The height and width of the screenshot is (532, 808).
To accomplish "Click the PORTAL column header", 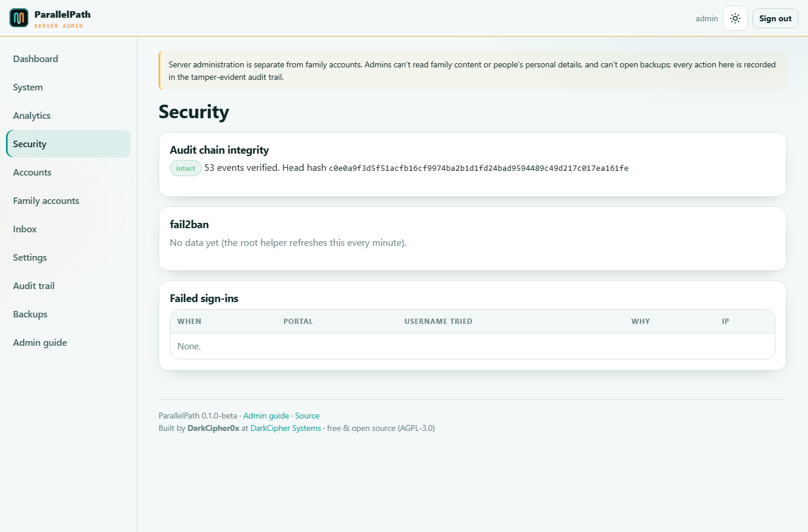I will pyautogui.click(x=298, y=322).
